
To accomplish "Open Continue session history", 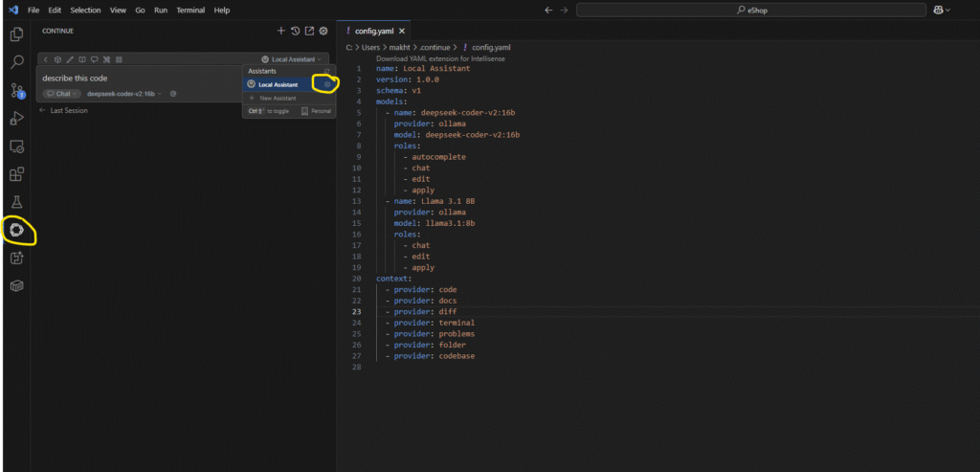I will (295, 31).
